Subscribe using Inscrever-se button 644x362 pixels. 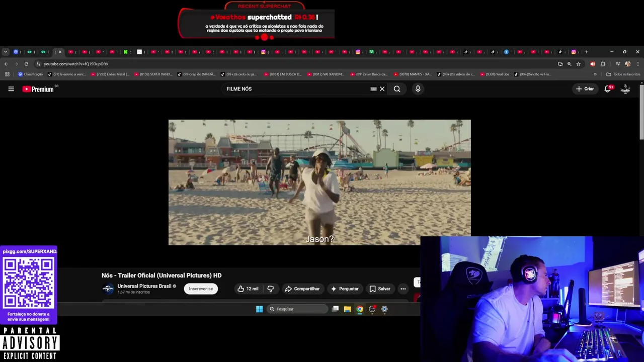201,289
